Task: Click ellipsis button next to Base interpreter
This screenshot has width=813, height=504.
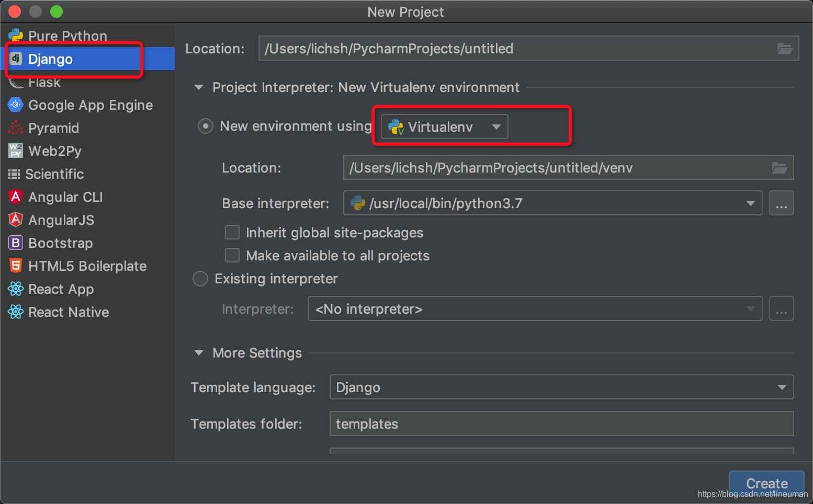Action: (782, 203)
